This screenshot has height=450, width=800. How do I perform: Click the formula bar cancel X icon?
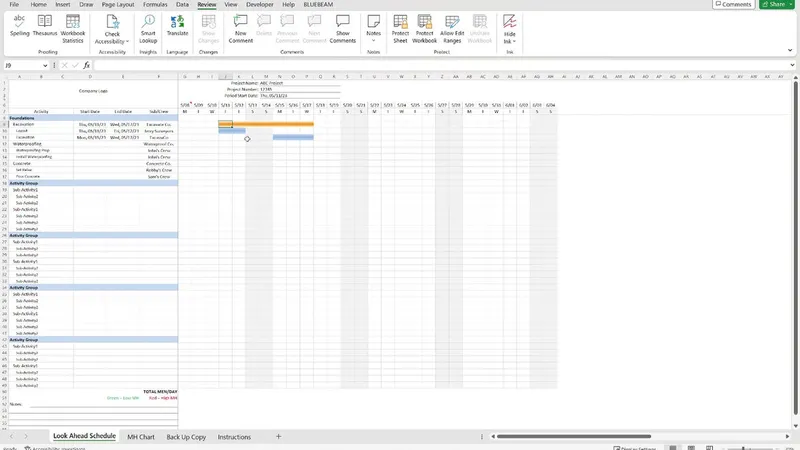click(64, 65)
